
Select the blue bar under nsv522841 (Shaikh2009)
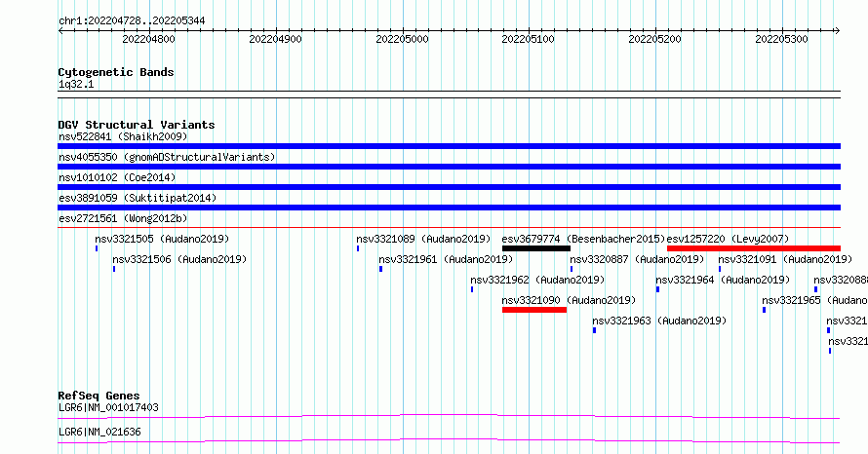[x=449, y=146]
